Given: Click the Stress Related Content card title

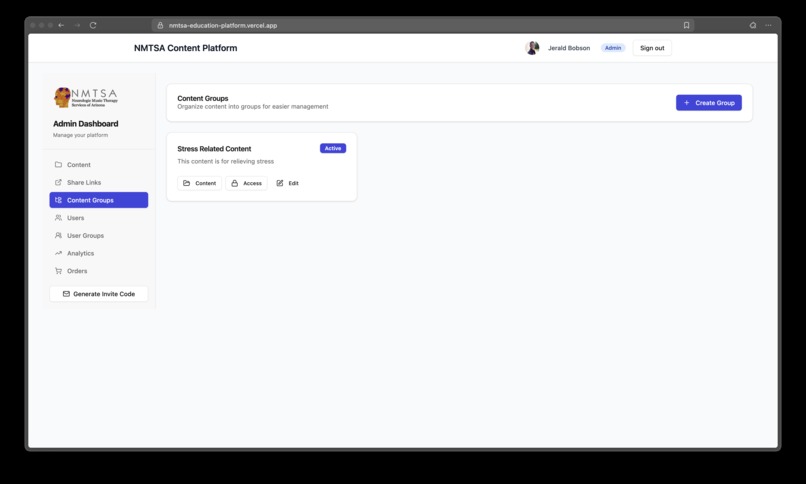Looking at the screenshot, I should 214,148.
